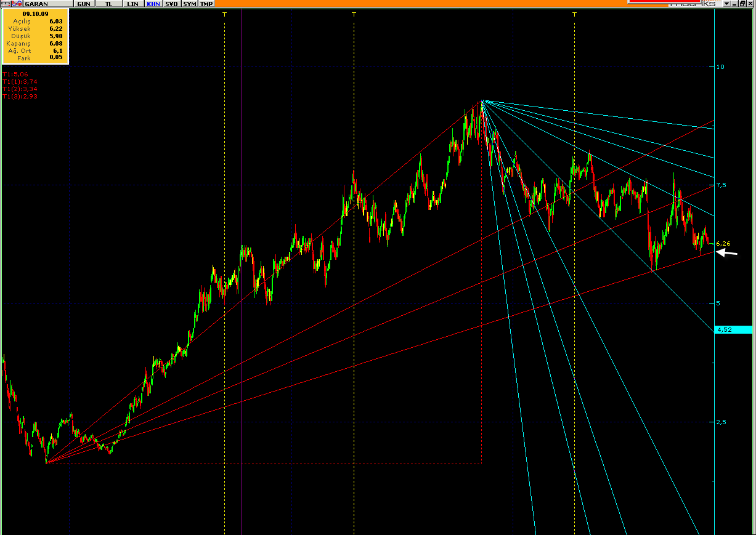
Task: Click the first yellow T marker
Action: [224, 14]
